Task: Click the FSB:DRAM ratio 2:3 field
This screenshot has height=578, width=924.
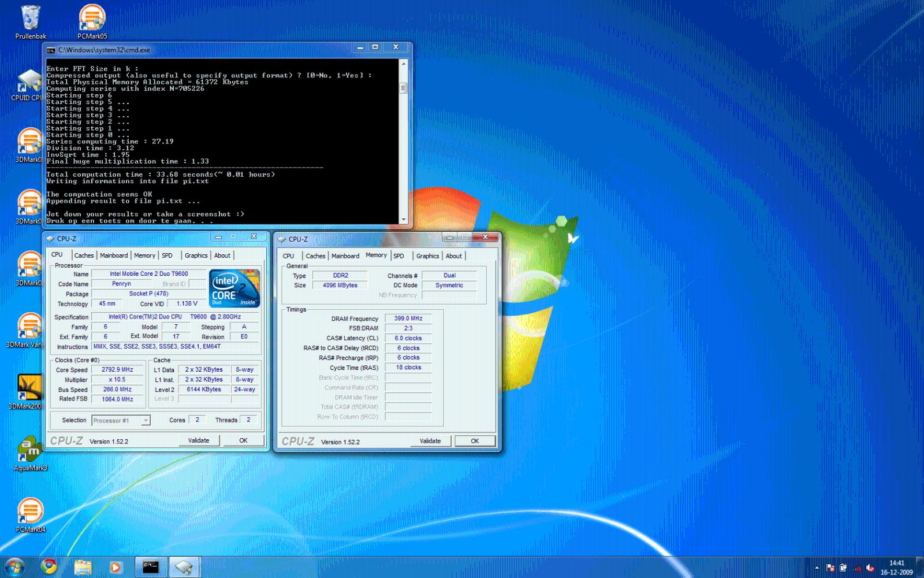Action: pyautogui.click(x=408, y=328)
